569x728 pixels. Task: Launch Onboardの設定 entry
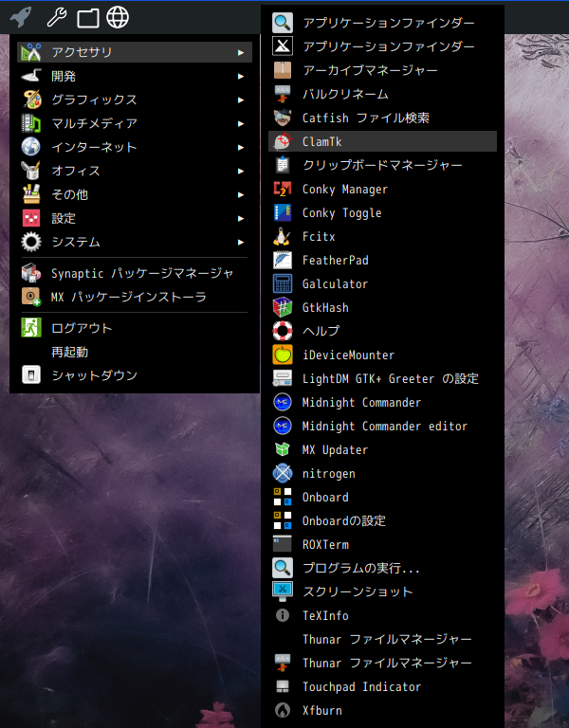coord(383,520)
